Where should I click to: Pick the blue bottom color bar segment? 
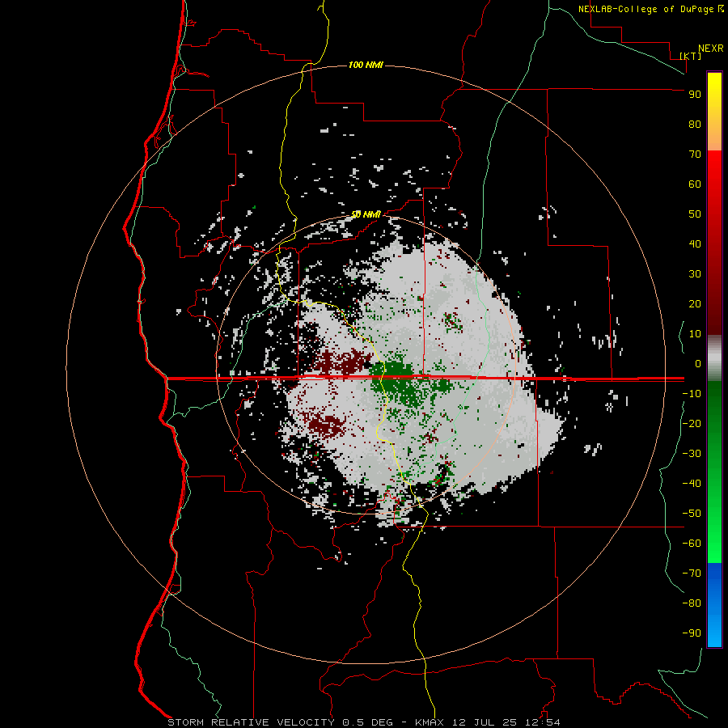click(x=714, y=604)
